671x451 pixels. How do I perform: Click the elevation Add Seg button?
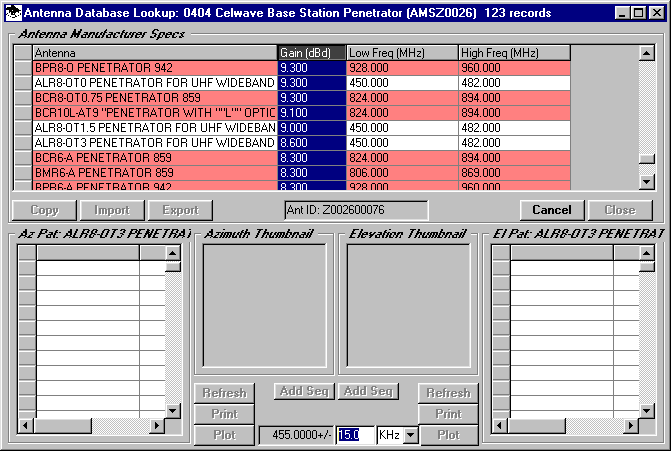[368, 391]
